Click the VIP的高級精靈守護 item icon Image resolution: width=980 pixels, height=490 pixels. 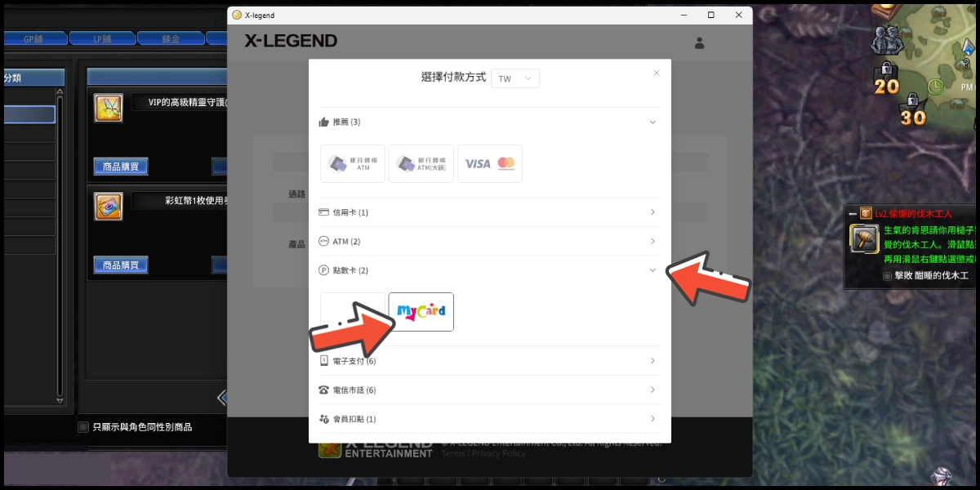pyautogui.click(x=108, y=108)
